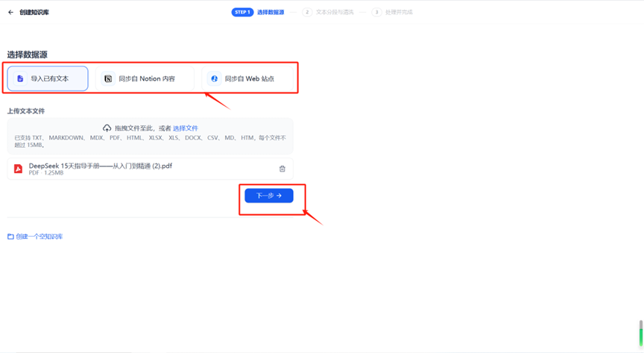The image size is (644, 353).
Task: Pick the 同步自 Web 站点 option
Action: (249, 78)
